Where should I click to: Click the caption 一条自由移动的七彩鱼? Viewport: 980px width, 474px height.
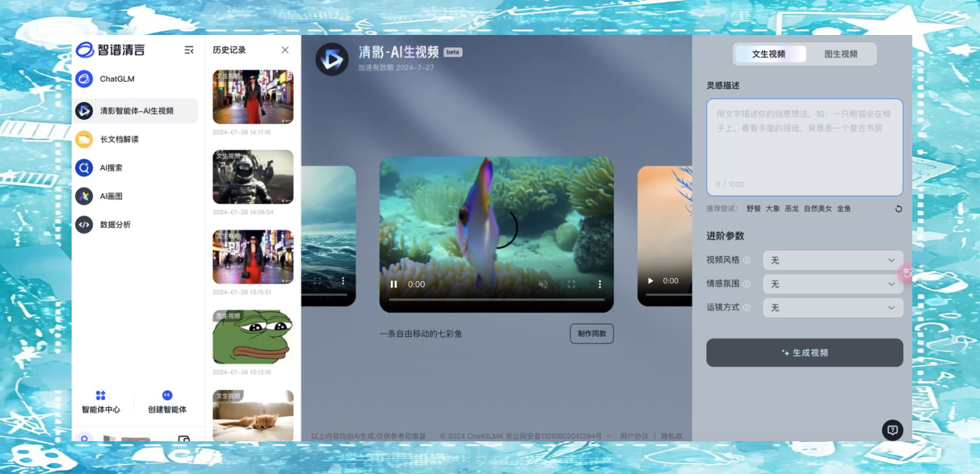[x=421, y=334]
